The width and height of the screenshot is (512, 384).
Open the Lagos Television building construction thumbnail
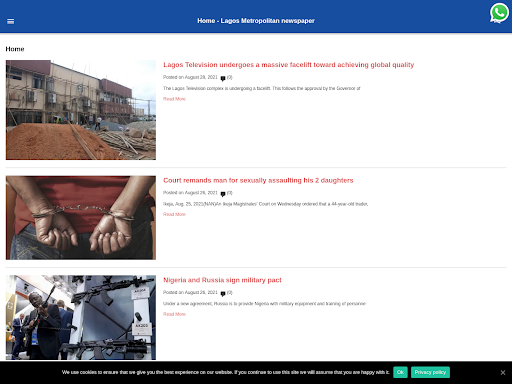point(81,110)
